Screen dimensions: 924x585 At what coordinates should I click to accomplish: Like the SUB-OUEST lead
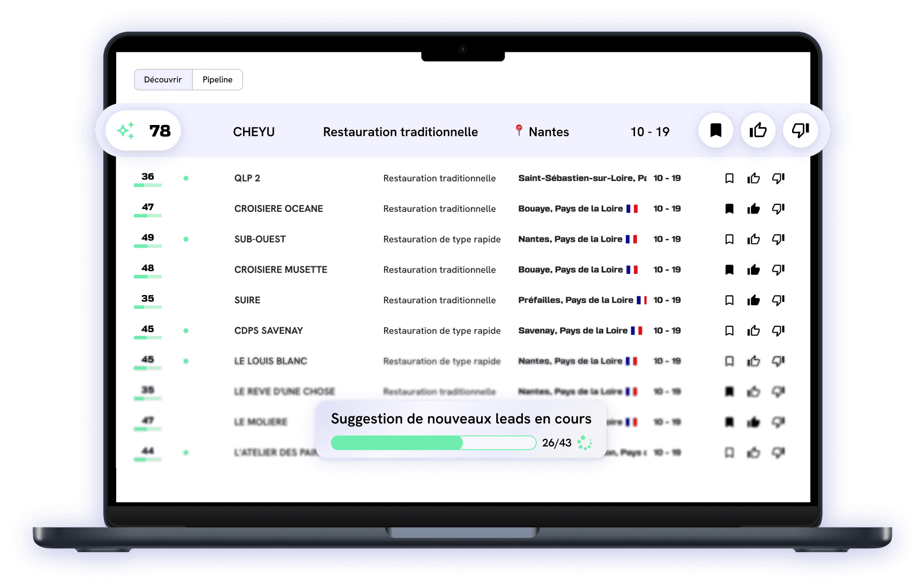[753, 239]
